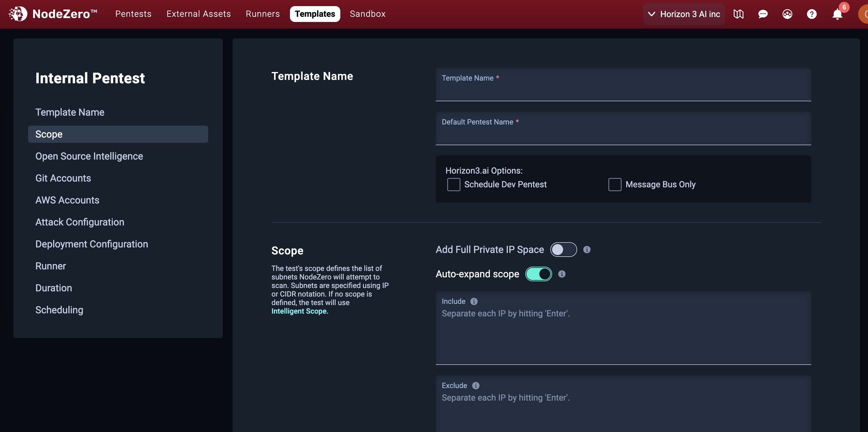Open the Runners tab
Screen dimensions: 868x432
coord(262,14)
